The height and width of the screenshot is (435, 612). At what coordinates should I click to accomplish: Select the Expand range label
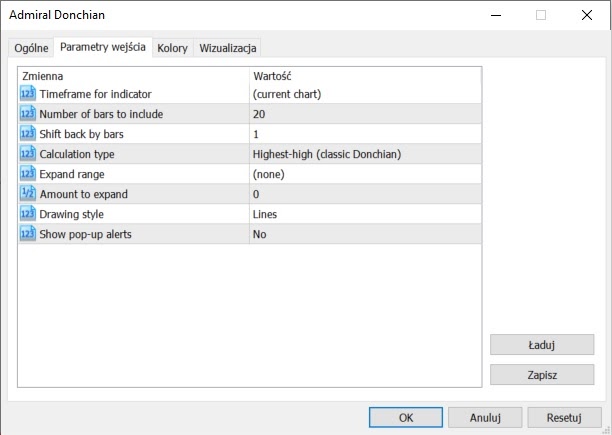click(72, 174)
